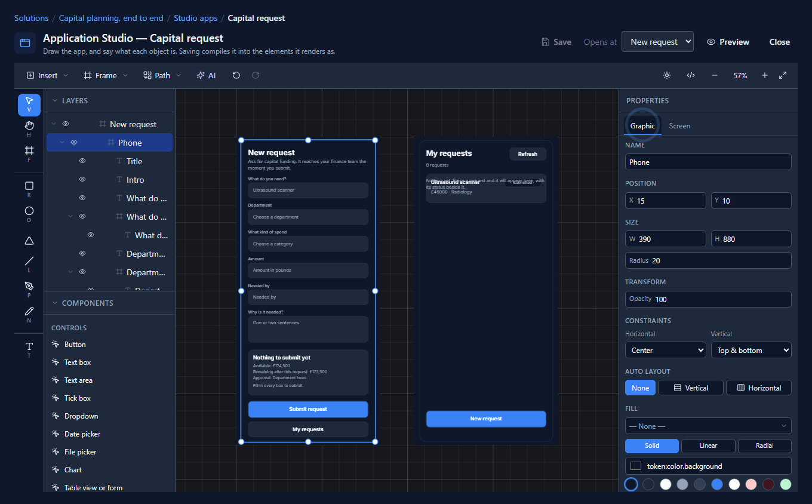Set auto layout to Vertical
The height and width of the screenshot is (504, 812).
coord(691,388)
